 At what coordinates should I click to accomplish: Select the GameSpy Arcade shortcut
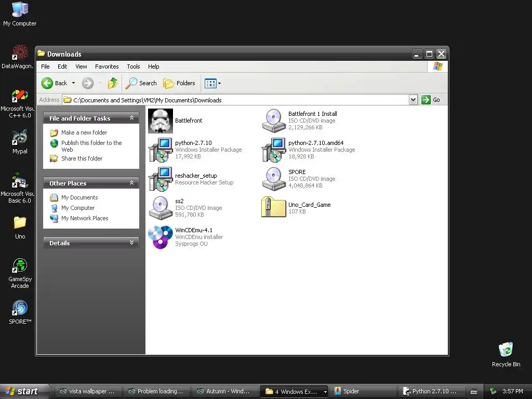point(20,273)
